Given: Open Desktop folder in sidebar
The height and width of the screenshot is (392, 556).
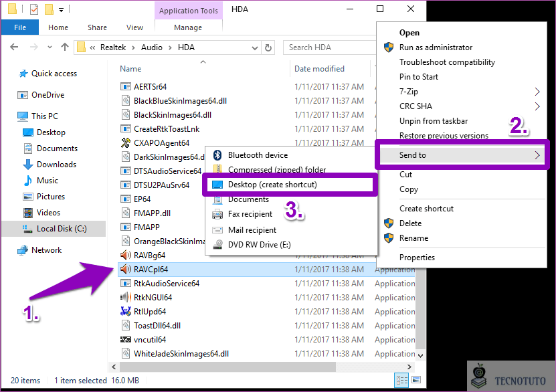Looking at the screenshot, I should click(44, 132).
